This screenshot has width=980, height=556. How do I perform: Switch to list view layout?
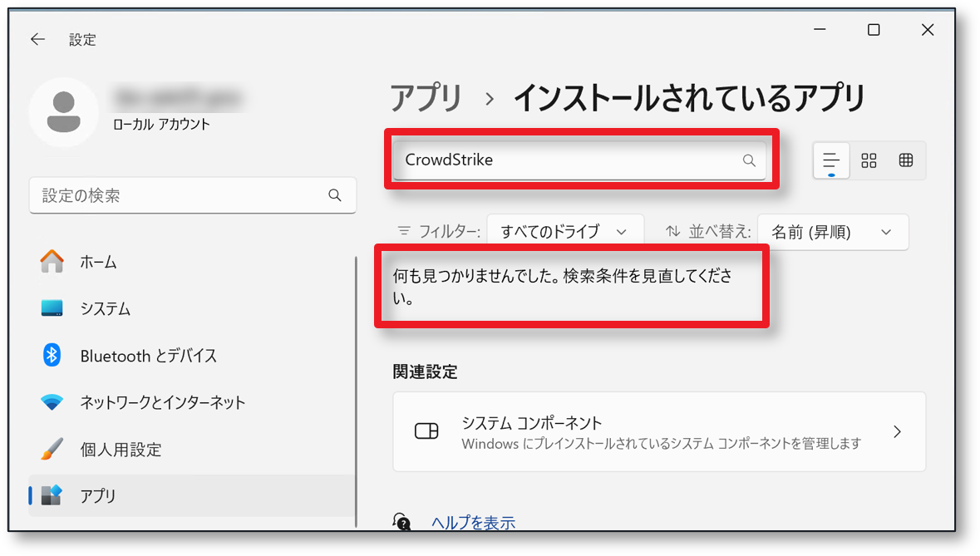coord(830,160)
